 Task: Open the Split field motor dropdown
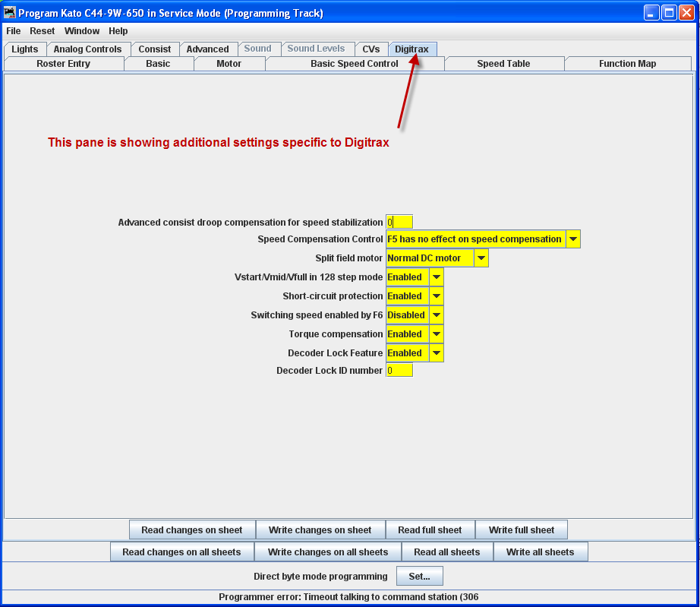481,258
